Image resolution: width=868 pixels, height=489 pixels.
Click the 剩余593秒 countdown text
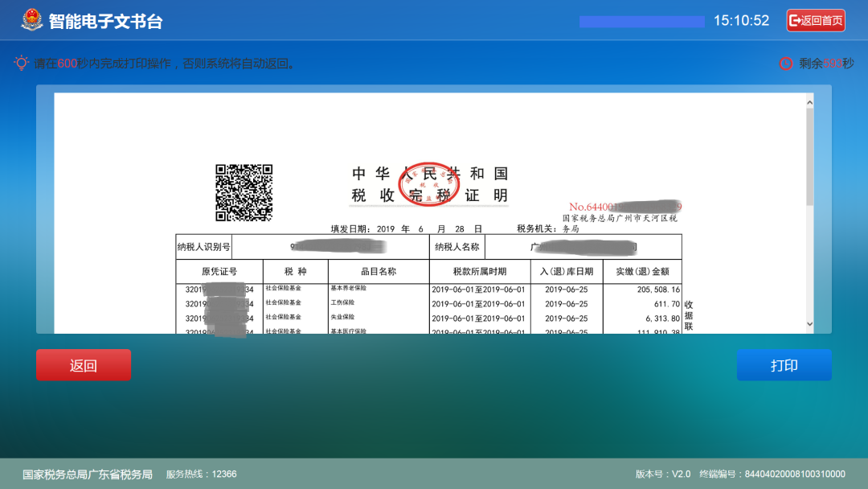[826, 64]
